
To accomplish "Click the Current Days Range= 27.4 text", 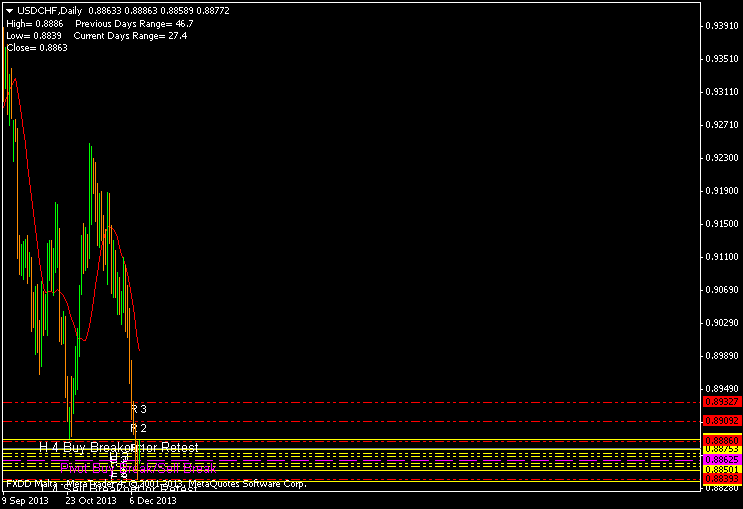I will (130, 35).
